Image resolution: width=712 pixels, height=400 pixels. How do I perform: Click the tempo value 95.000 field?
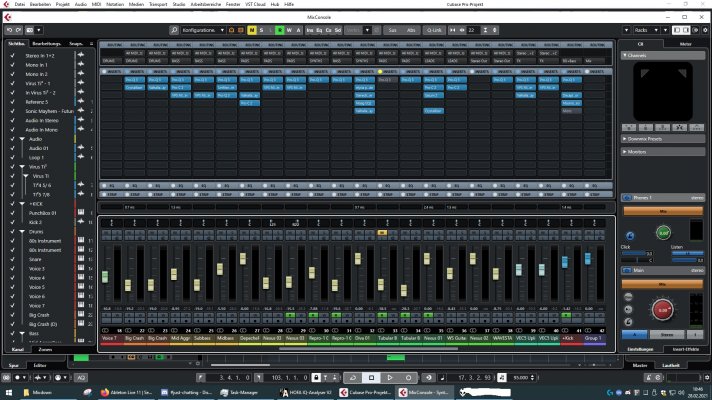pos(520,378)
